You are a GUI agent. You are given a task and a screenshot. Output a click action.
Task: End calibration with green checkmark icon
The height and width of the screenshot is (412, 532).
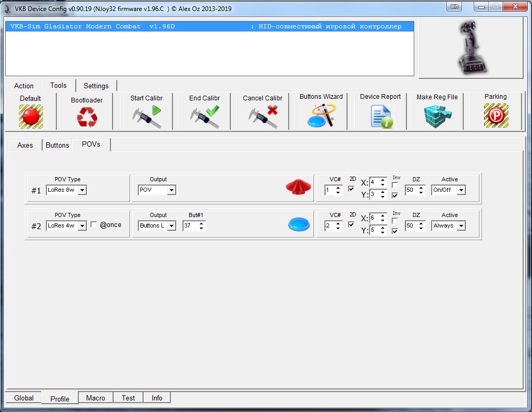(x=204, y=116)
